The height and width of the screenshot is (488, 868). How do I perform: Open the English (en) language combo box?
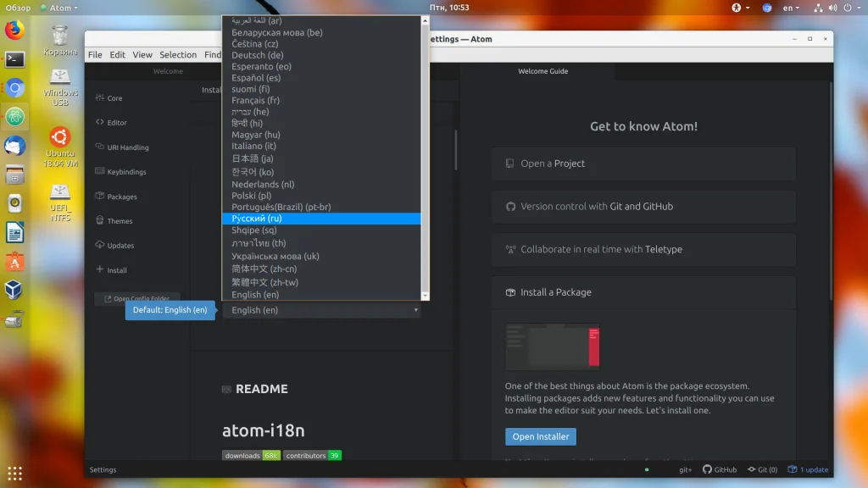pos(321,310)
